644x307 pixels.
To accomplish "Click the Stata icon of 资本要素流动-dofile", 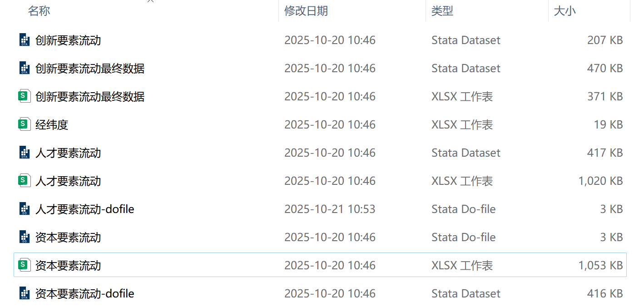I will point(25,293).
